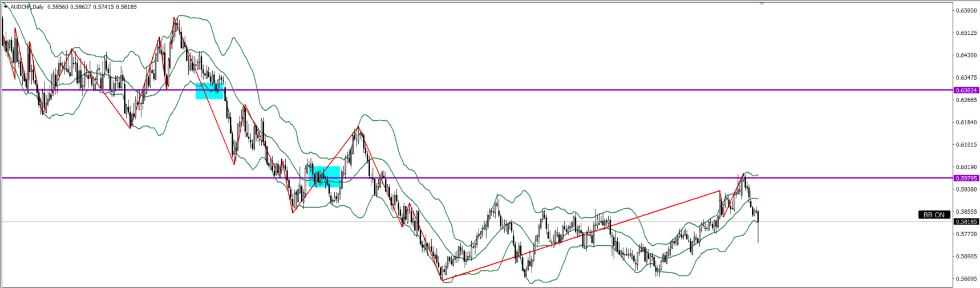Click the 0.56095 price scale label
Screen dimensions: 980x288
(966, 279)
